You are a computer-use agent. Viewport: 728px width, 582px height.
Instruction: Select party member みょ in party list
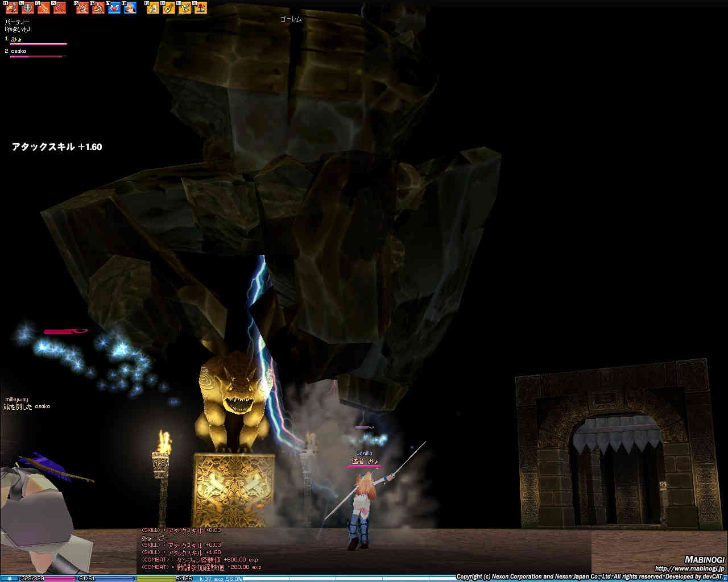[x=16, y=39]
